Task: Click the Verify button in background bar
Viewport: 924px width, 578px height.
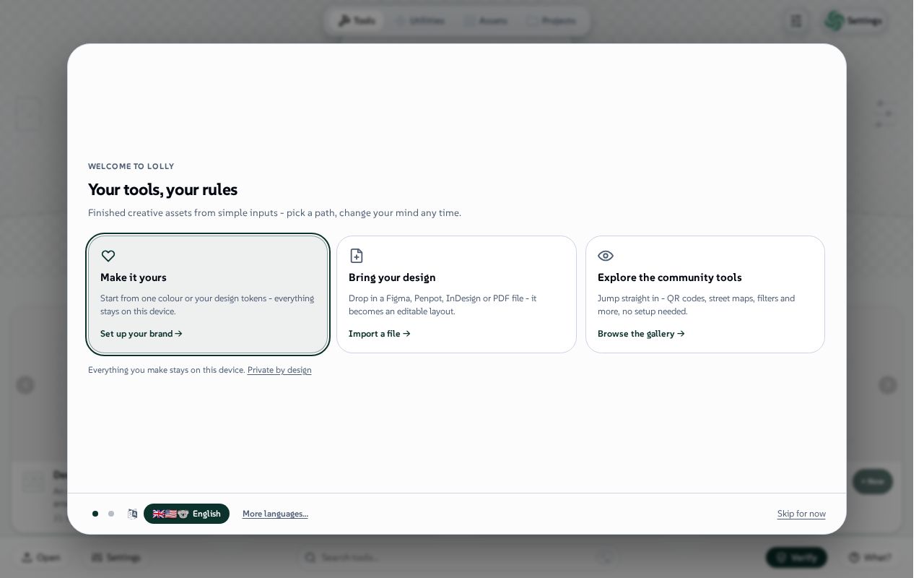Action: point(796,558)
